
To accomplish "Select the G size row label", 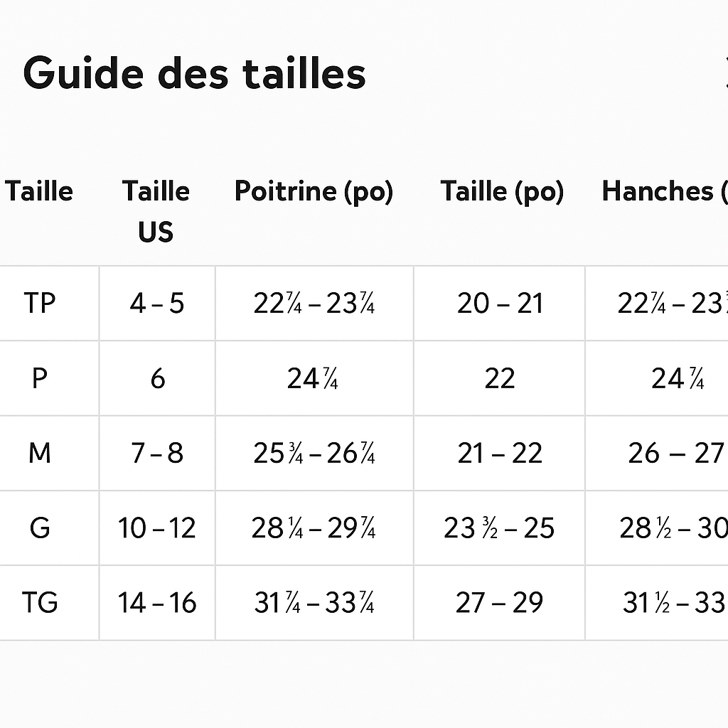I will [x=39, y=528].
